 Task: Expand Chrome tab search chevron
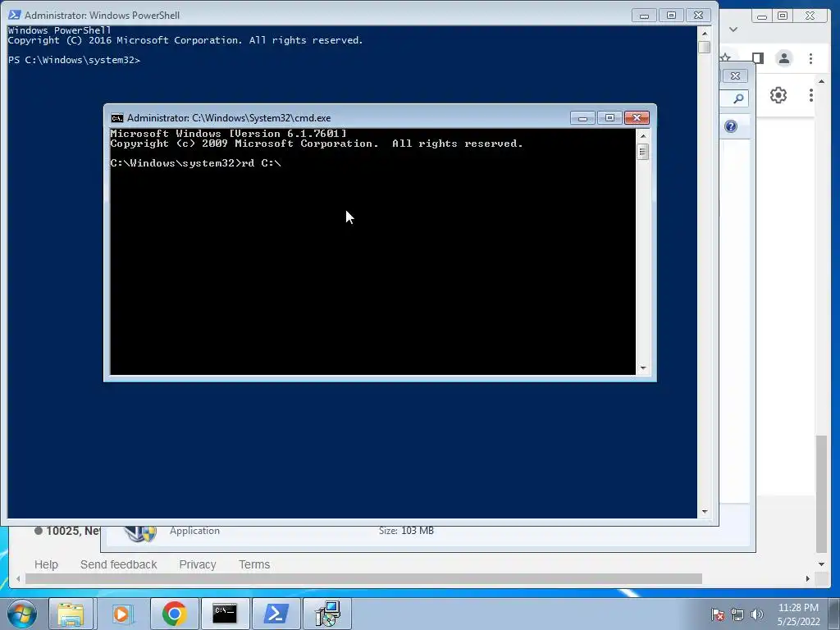pos(733,30)
